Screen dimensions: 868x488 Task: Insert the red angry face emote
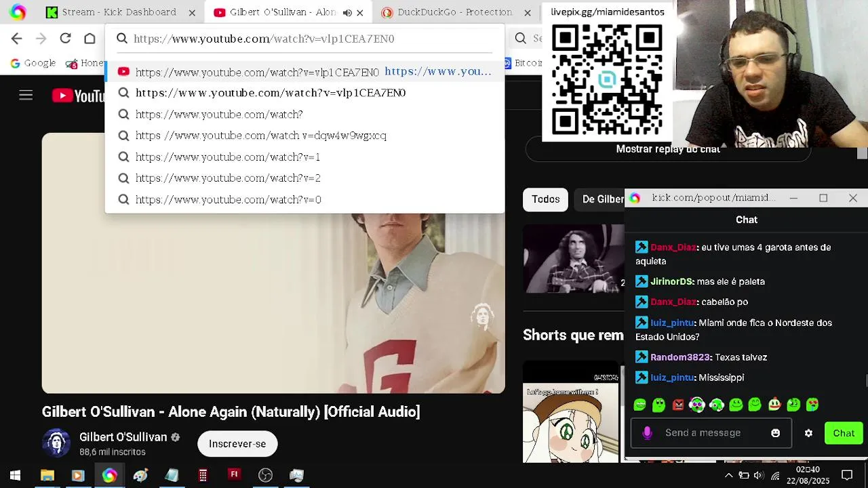tap(678, 405)
